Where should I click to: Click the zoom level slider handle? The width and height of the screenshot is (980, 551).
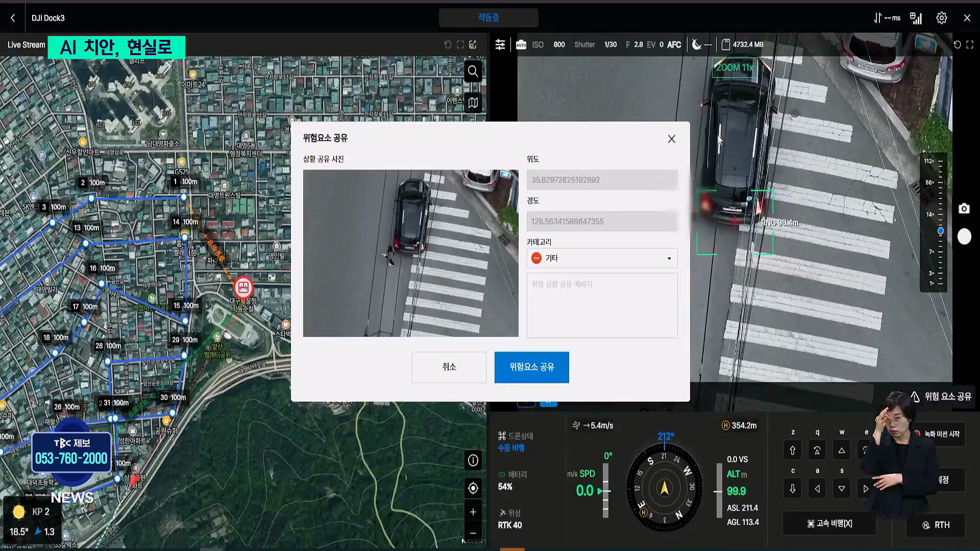coord(941,231)
